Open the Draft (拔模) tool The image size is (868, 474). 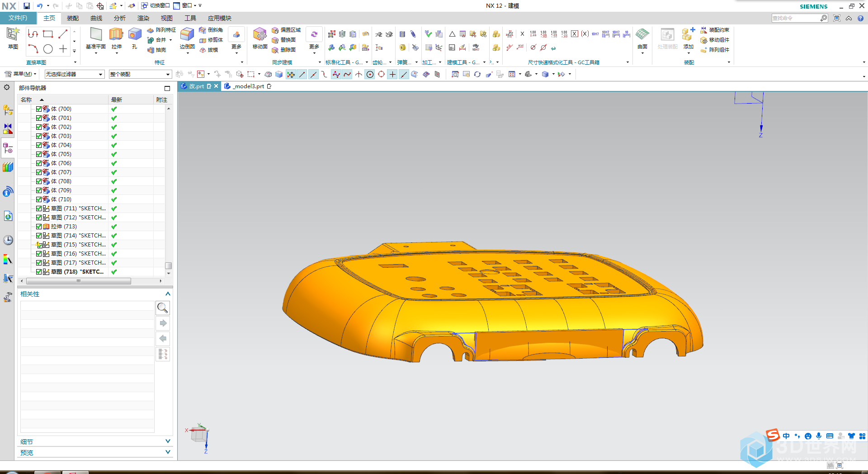(209, 50)
